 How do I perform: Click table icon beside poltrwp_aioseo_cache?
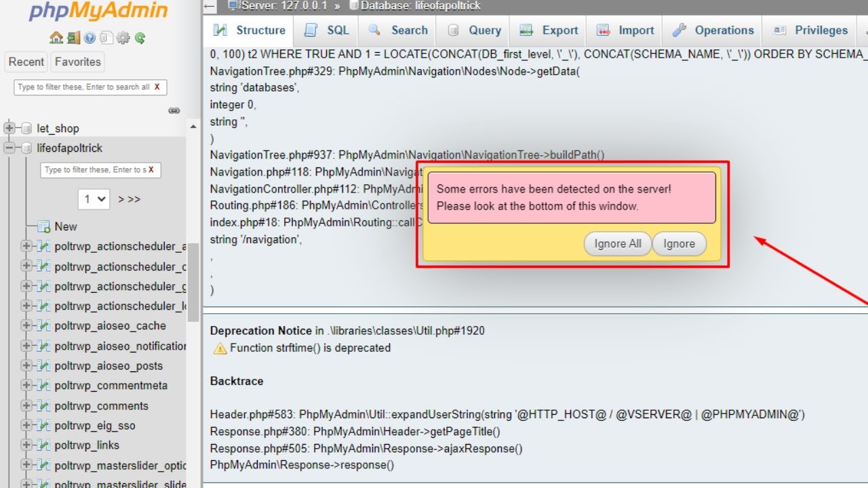point(44,326)
